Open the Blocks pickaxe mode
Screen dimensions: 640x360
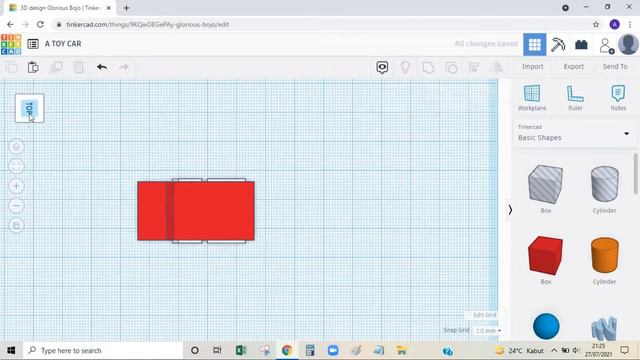(558, 44)
